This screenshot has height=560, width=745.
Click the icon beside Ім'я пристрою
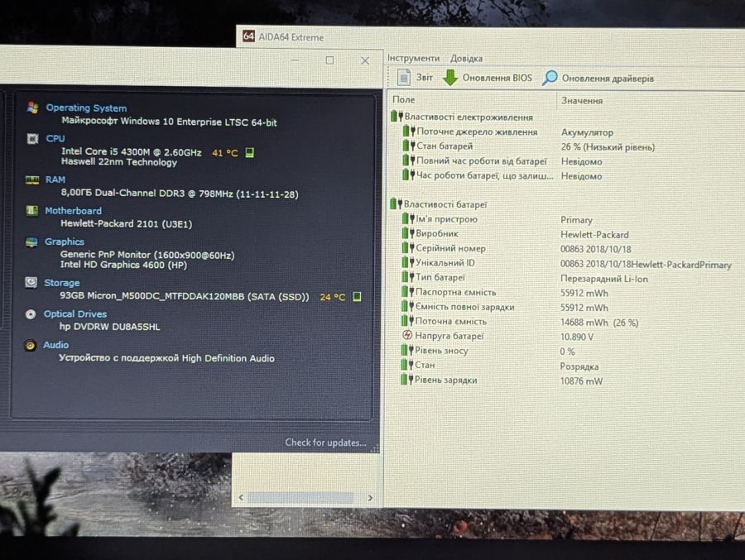408,218
